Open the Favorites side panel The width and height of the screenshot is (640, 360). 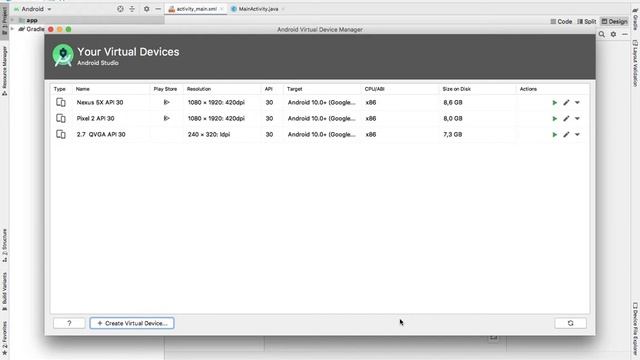(x=4, y=338)
